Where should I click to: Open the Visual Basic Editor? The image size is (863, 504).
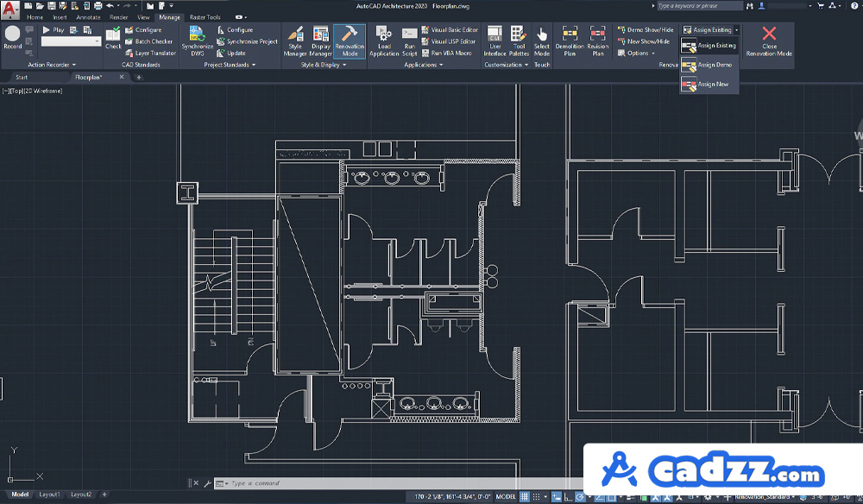(450, 29)
